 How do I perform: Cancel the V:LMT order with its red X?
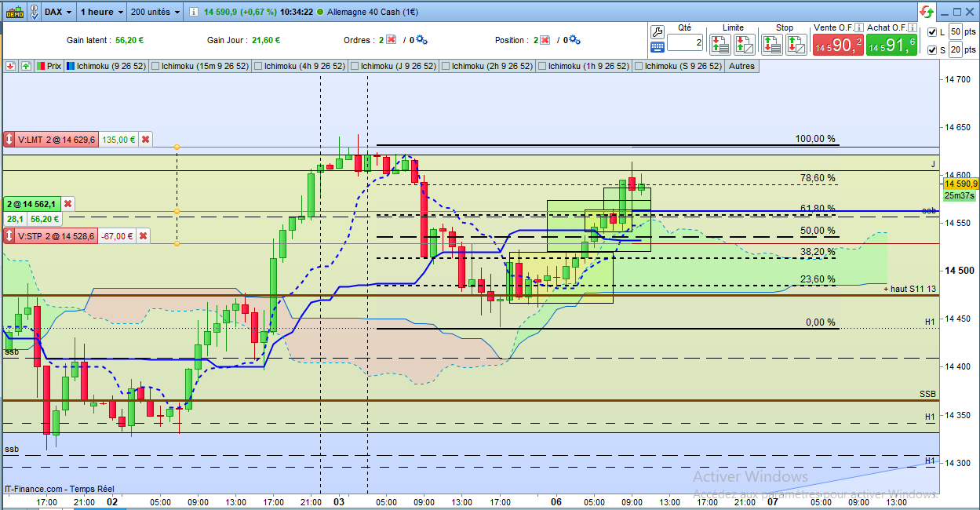pos(145,140)
